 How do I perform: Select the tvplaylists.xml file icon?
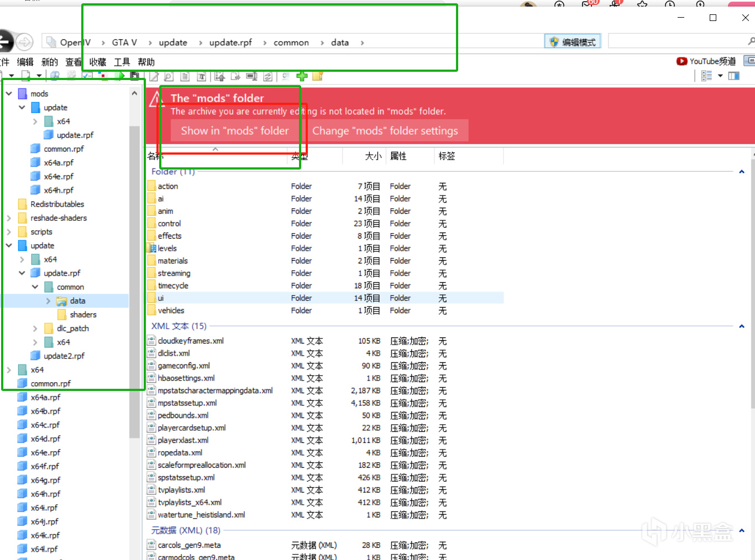click(x=152, y=490)
